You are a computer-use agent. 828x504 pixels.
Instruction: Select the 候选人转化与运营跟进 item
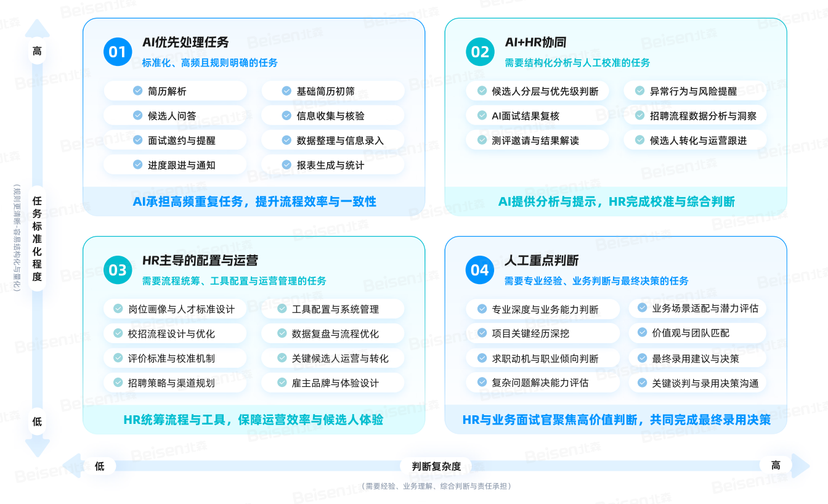click(x=695, y=140)
